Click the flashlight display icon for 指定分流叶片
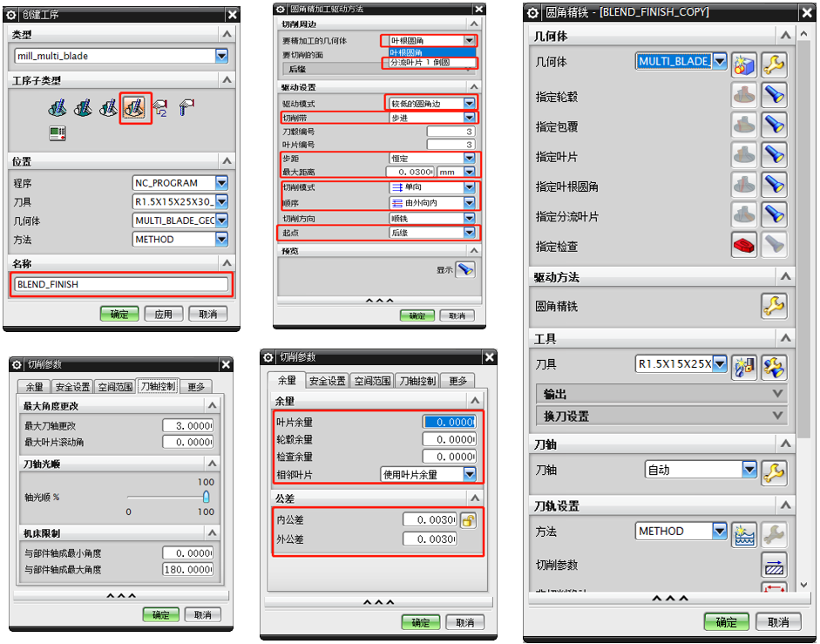This screenshot has width=820, height=644. coord(774,215)
